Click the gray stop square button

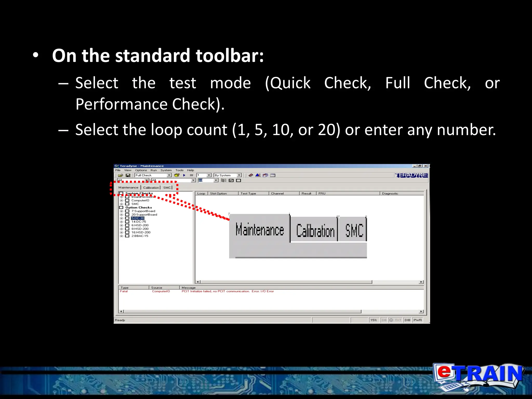pos(191,175)
